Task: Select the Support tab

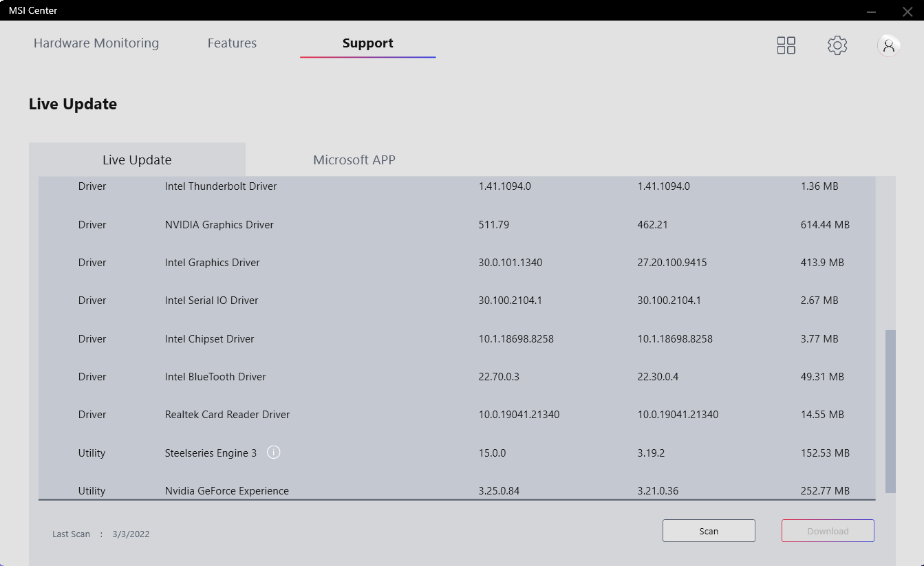Action: tap(367, 43)
